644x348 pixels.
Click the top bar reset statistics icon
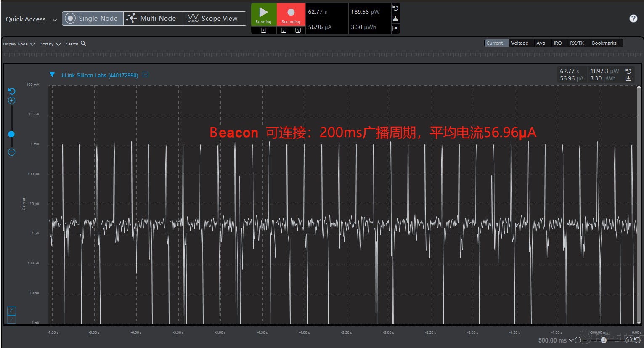(395, 8)
